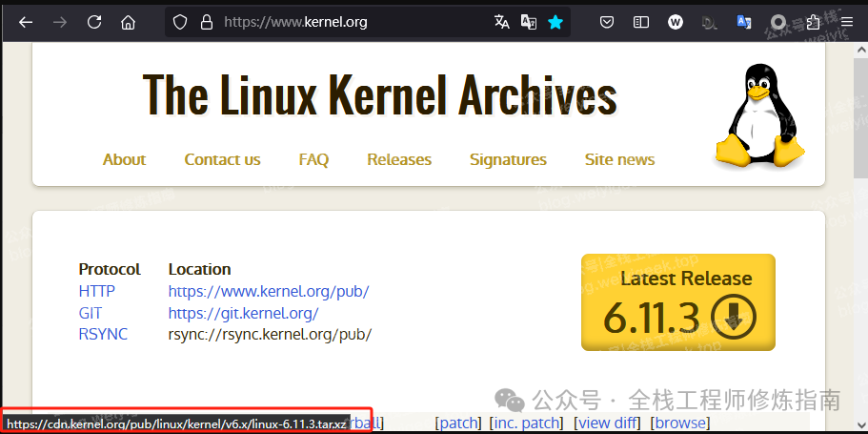The image size is (868, 434).
Task: Go to the FAQ page
Action: 313,159
